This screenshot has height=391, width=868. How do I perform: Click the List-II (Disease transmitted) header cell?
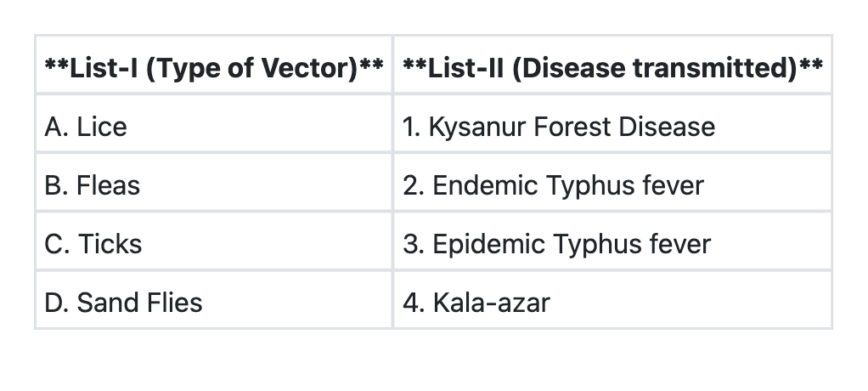612,66
